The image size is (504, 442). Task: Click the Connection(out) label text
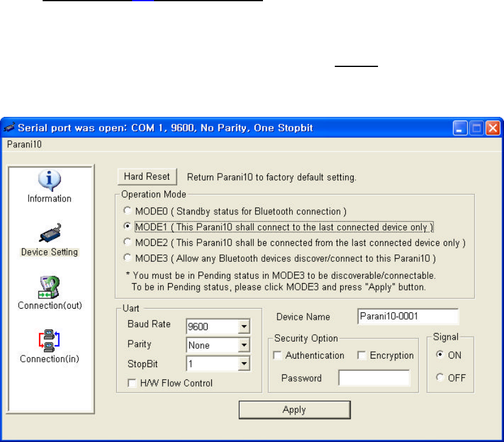(x=50, y=306)
